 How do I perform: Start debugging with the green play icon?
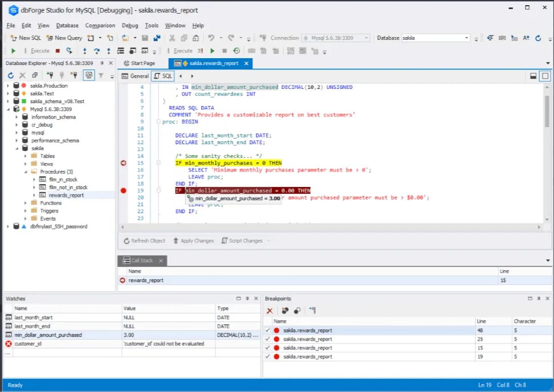click(x=13, y=51)
